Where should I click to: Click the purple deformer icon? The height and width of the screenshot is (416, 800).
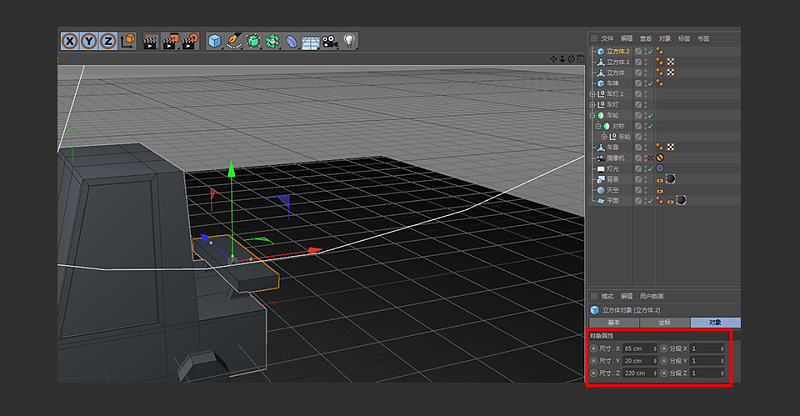tap(291, 41)
